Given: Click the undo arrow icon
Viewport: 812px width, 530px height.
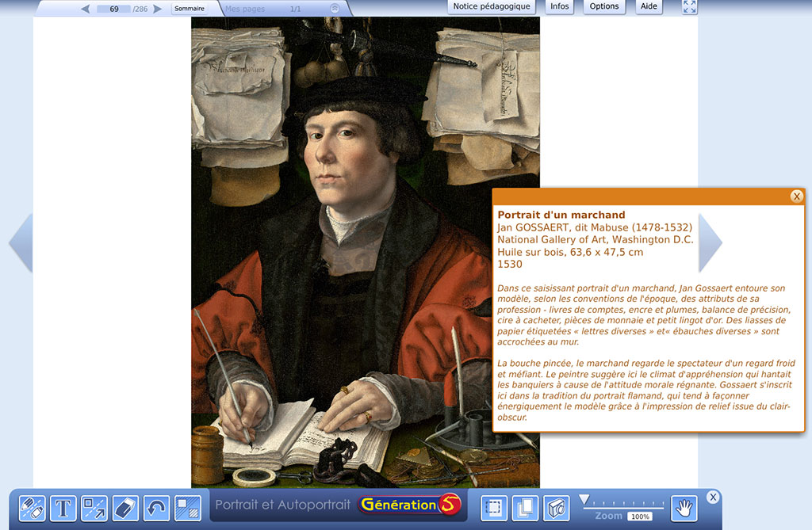Looking at the screenshot, I should [x=157, y=509].
